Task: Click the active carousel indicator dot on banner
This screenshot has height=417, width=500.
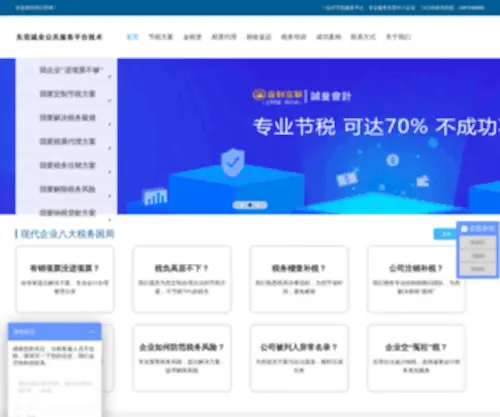Action: pyautogui.click(x=250, y=205)
